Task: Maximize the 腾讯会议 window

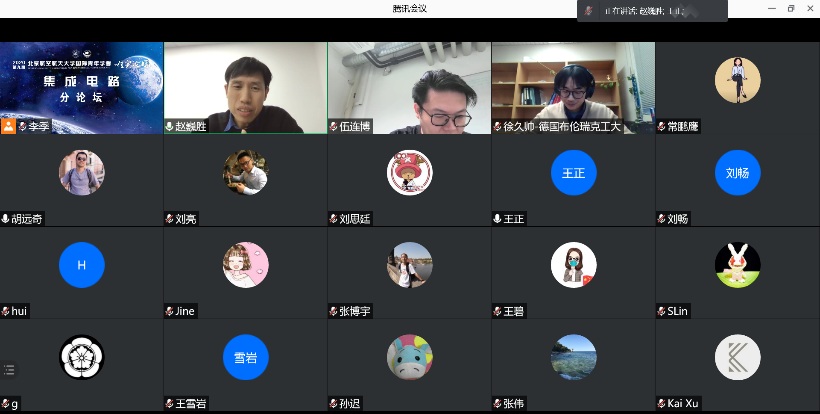Action: click(790, 9)
